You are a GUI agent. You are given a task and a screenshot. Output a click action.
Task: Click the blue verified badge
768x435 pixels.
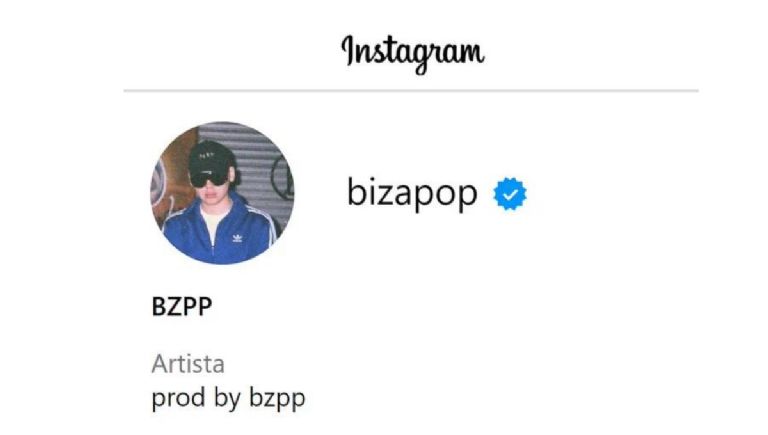[510, 194]
